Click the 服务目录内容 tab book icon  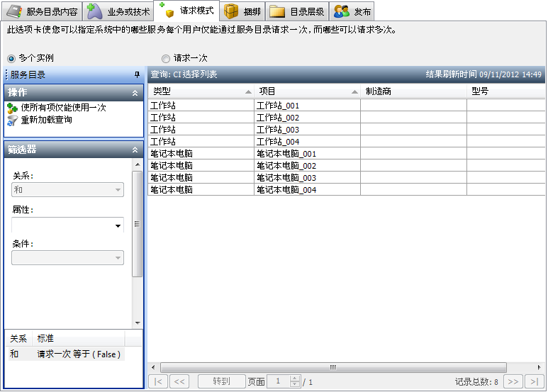[x=13, y=11]
